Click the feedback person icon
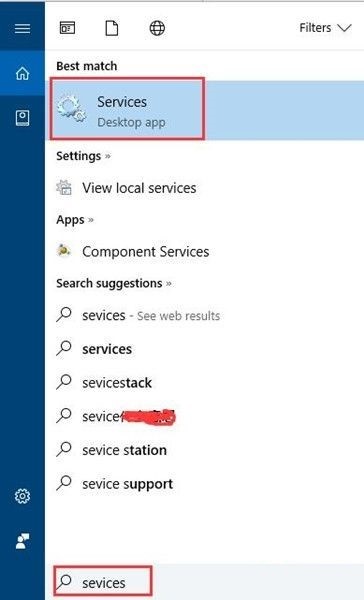The height and width of the screenshot is (600, 364). tap(22, 541)
